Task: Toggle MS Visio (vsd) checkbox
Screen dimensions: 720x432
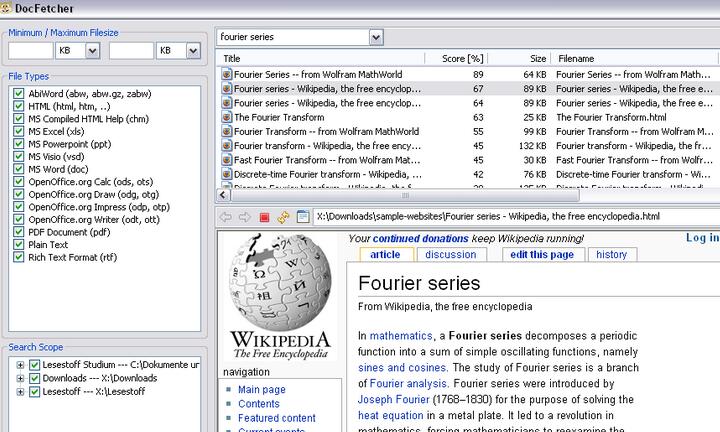Action: click(18, 156)
